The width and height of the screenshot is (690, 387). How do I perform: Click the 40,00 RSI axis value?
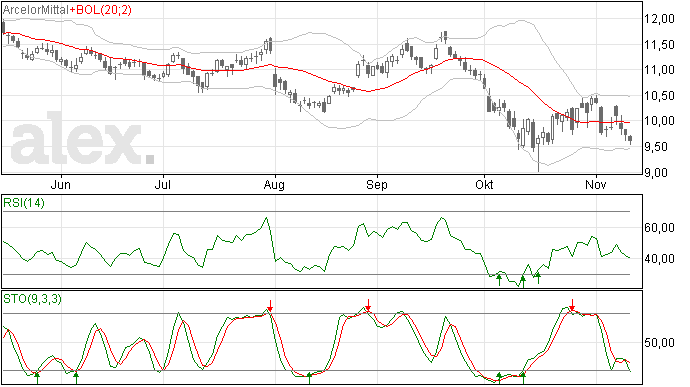[659, 259]
